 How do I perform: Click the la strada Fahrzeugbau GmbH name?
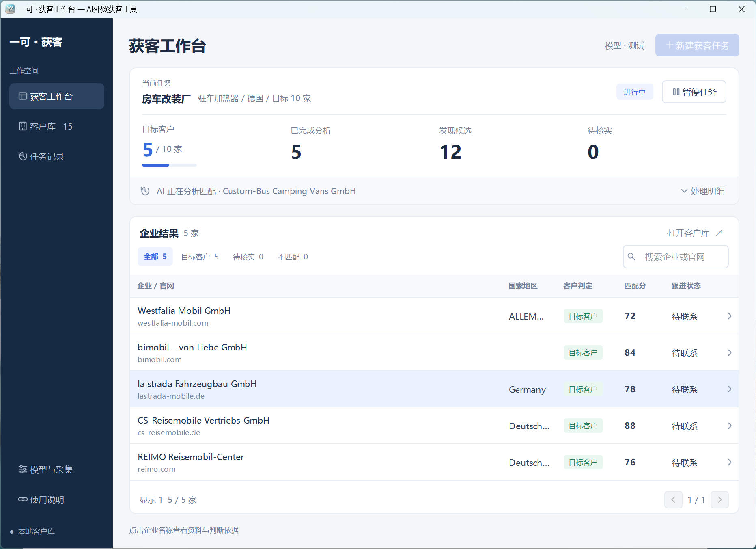pos(197,384)
